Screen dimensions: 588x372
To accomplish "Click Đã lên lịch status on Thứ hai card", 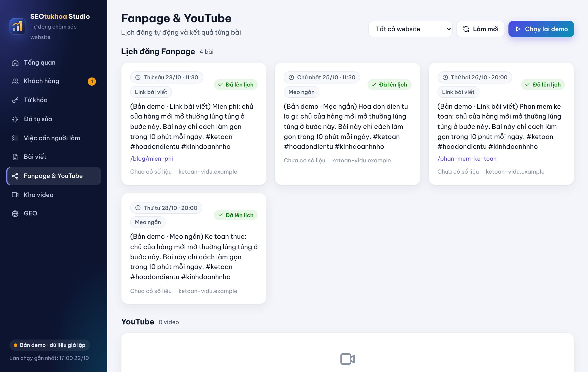I will click(543, 84).
